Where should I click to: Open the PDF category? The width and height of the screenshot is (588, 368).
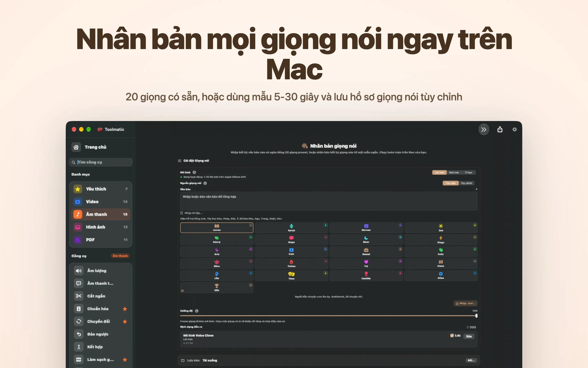(x=100, y=240)
